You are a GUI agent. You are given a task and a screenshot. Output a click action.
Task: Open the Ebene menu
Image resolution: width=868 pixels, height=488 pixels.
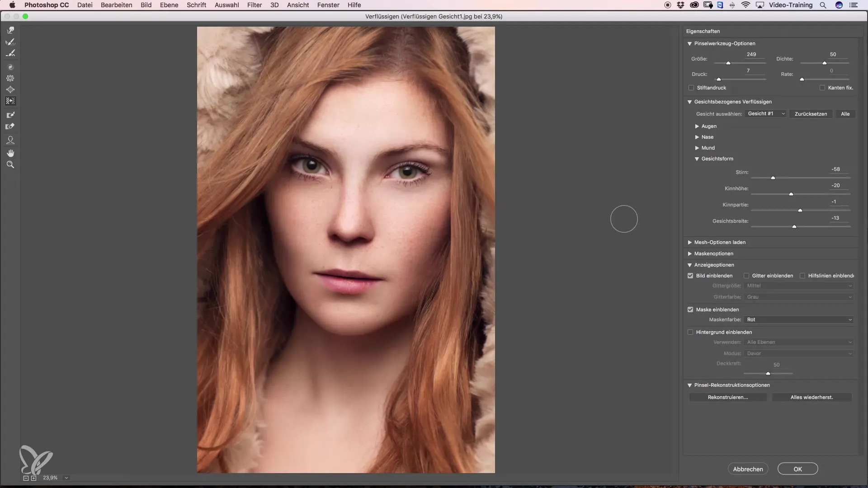click(x=169, y=5)
